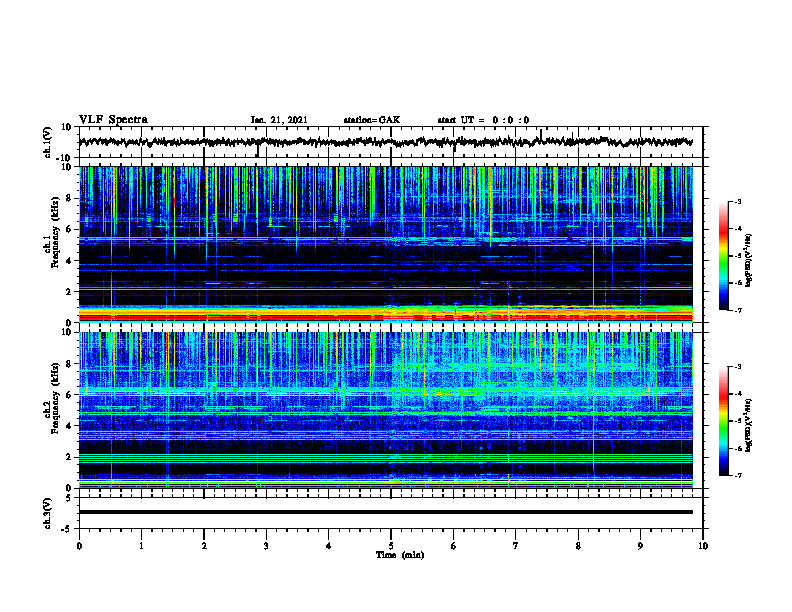Image resolution: width=792 pixels, height=612 pixels.
Task: Click the "-3" label on ch.1 color bar
Action: pos(737,201)
